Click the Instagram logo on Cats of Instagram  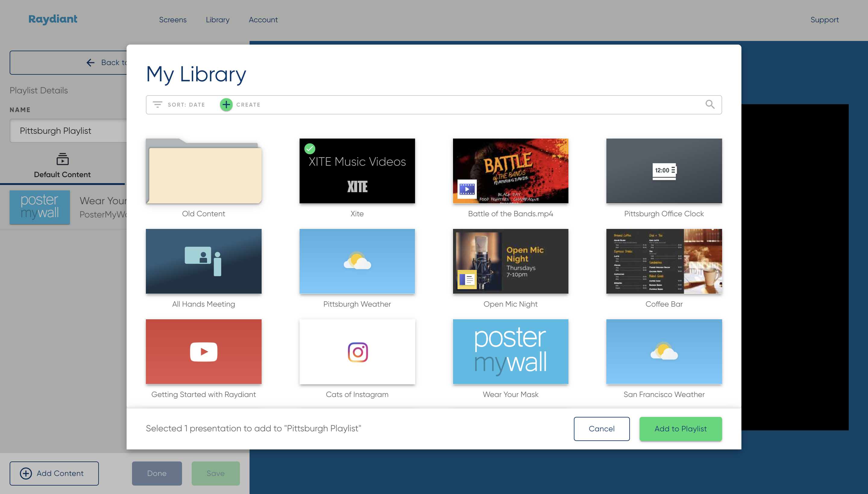pos(357,352)
